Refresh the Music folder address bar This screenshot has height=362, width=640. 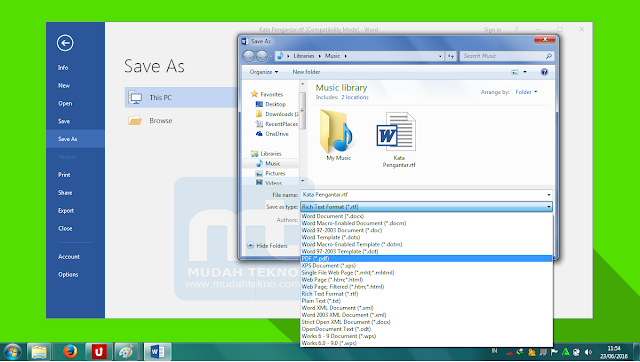(x=451, y=56)
